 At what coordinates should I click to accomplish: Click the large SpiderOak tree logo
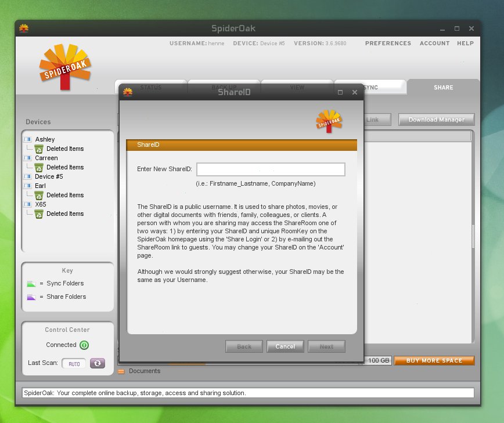point(65,67)
